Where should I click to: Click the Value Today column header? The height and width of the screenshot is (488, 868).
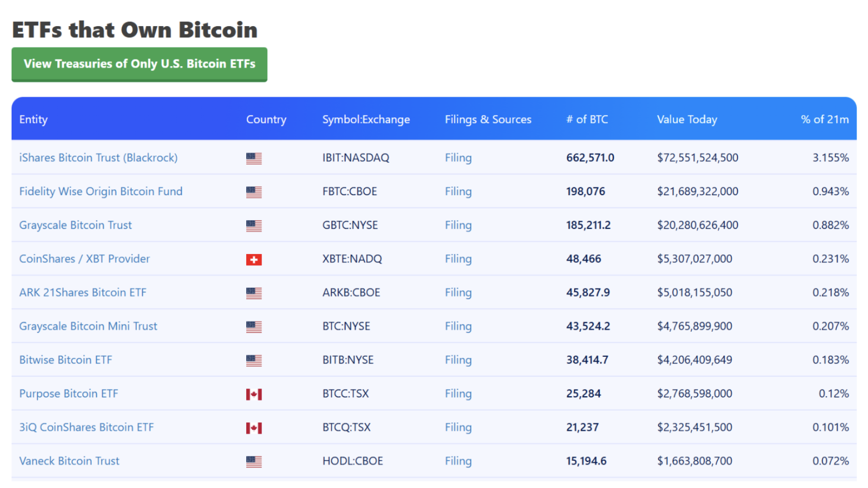point(687,119)
